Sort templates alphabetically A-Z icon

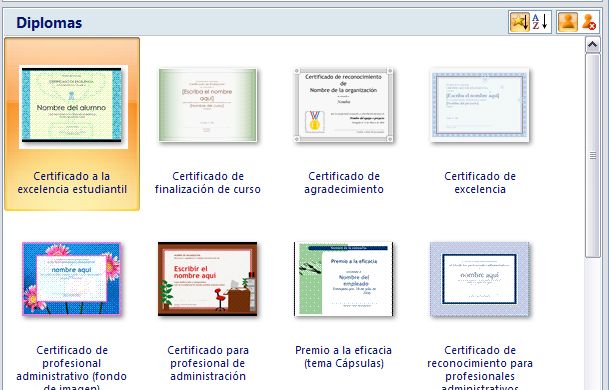pos(540,22)
